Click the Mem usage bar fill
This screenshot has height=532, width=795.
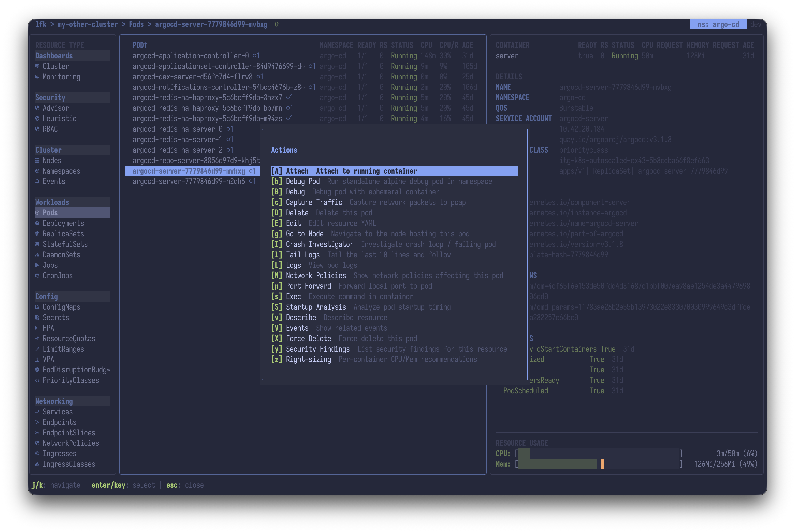558,464
